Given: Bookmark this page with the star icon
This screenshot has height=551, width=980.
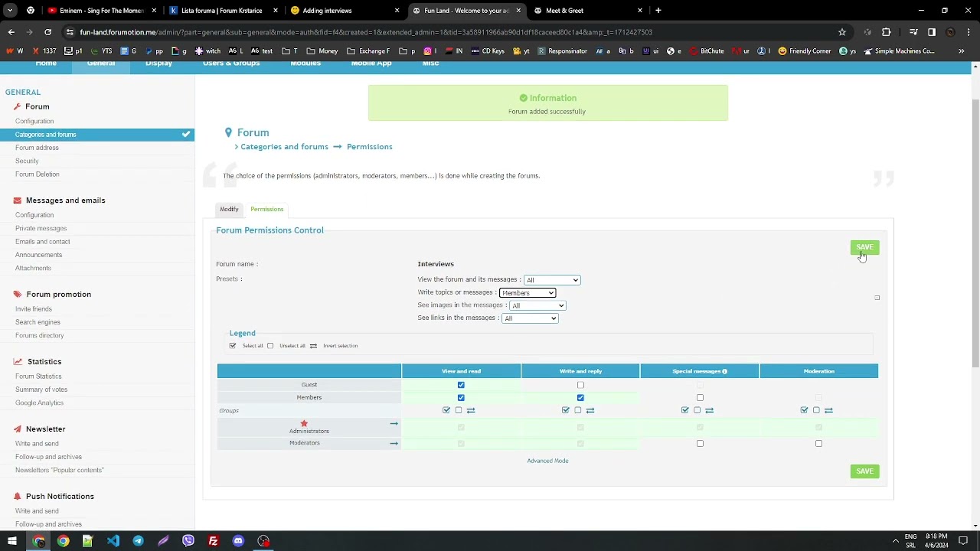Looking at the screenshot, I should 842,32.
